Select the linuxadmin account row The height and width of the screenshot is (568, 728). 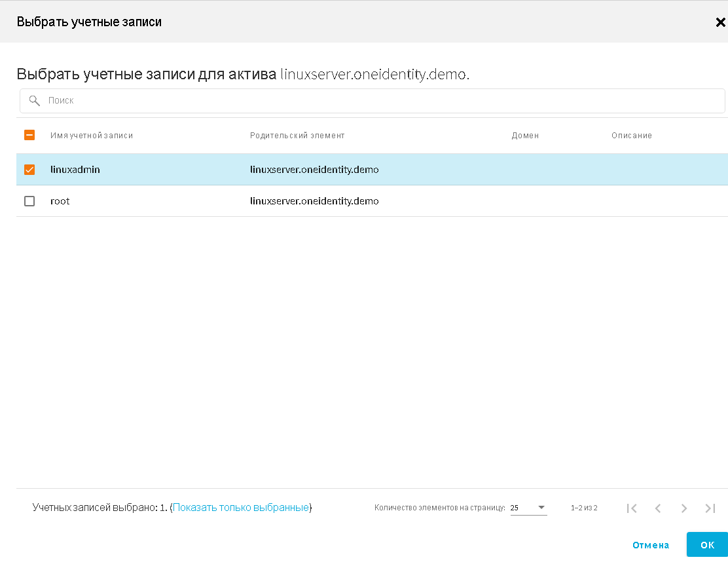[393, 170]
